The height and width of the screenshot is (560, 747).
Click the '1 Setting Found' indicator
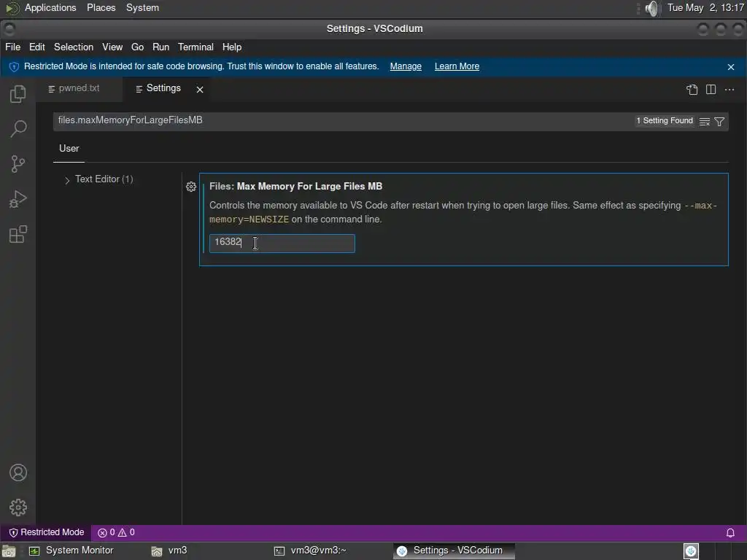point(664,121)
